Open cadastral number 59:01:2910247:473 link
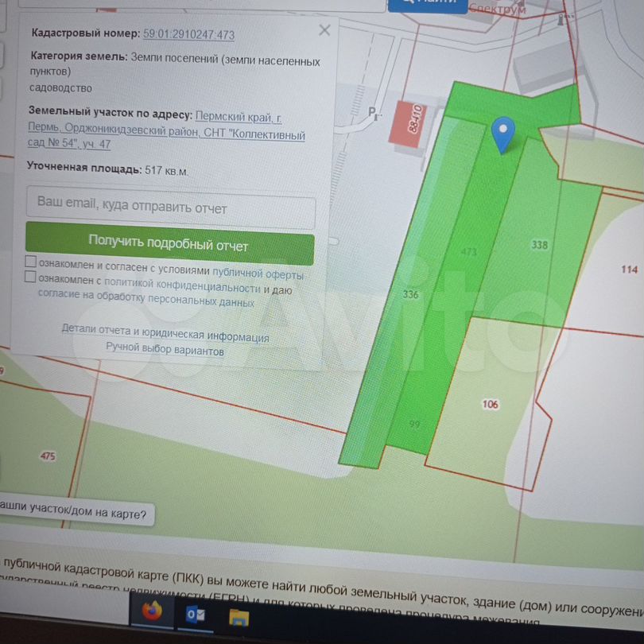 click(x=188, y=34)
